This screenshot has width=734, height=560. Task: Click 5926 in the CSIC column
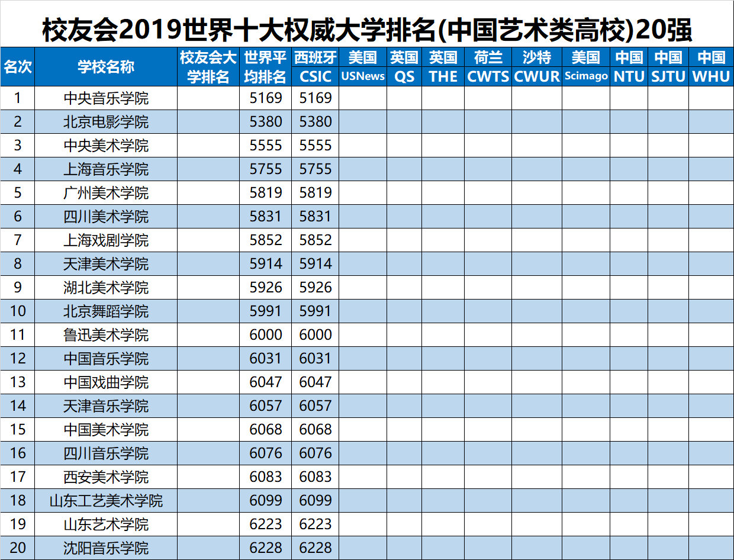click(316, 288)
